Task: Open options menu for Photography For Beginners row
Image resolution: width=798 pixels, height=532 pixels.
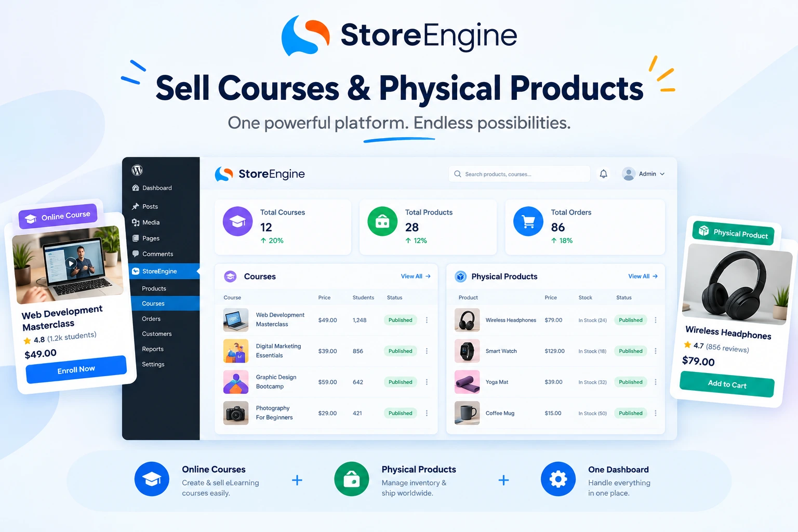Action: (x=427, y=413)
